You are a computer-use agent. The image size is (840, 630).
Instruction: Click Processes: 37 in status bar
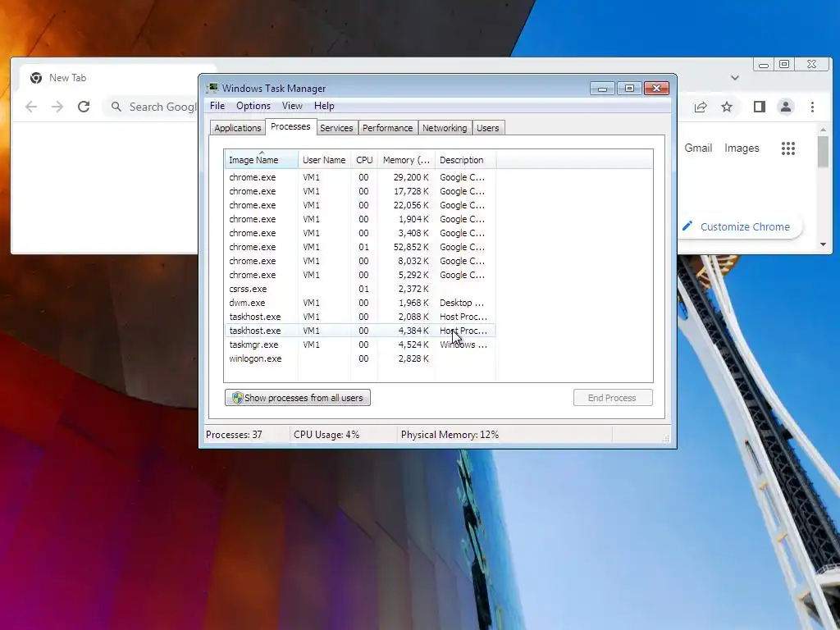pyautogui.click(x=234, y=435)
